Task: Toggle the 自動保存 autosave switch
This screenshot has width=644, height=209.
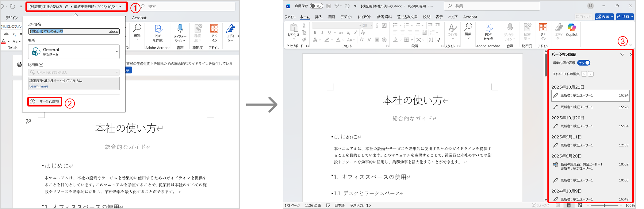Action: [x=316, y=6]
